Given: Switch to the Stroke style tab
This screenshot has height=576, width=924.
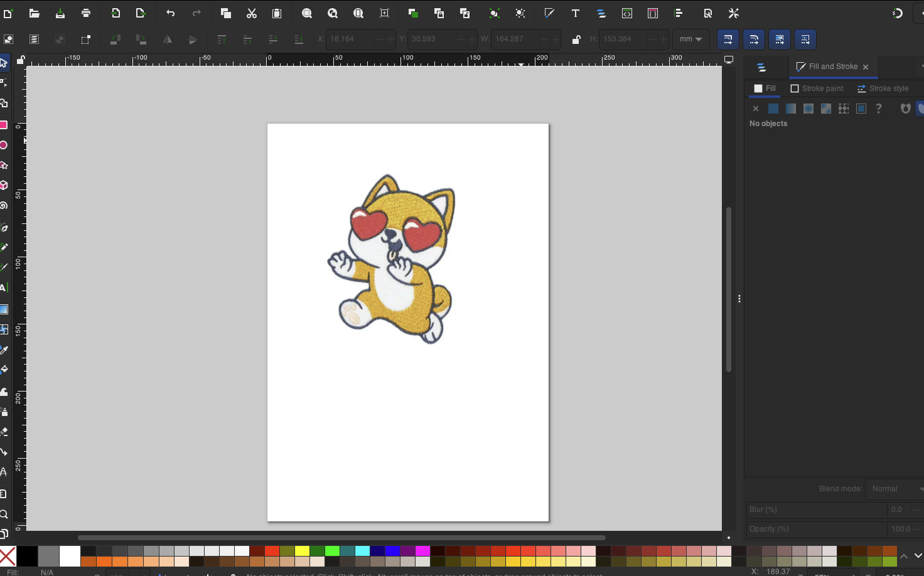Looking at the screenshot, I should pyautogui.click(x=883, y=88).
